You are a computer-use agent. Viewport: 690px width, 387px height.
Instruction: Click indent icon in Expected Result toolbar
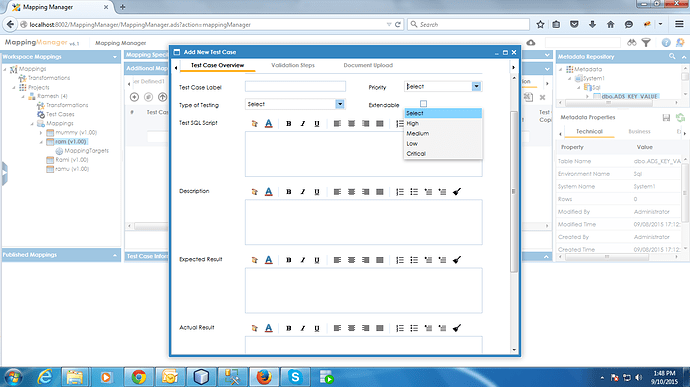[442, 260]
